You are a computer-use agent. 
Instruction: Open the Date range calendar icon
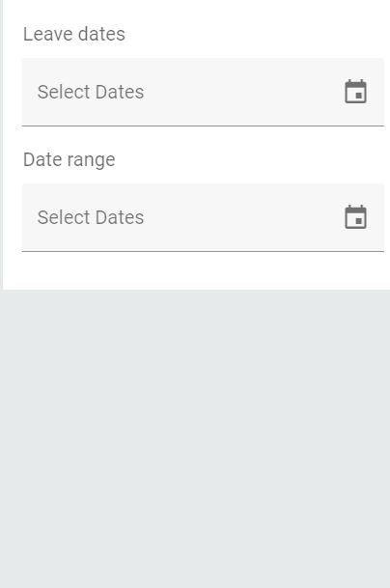click(x=355, y=216)
